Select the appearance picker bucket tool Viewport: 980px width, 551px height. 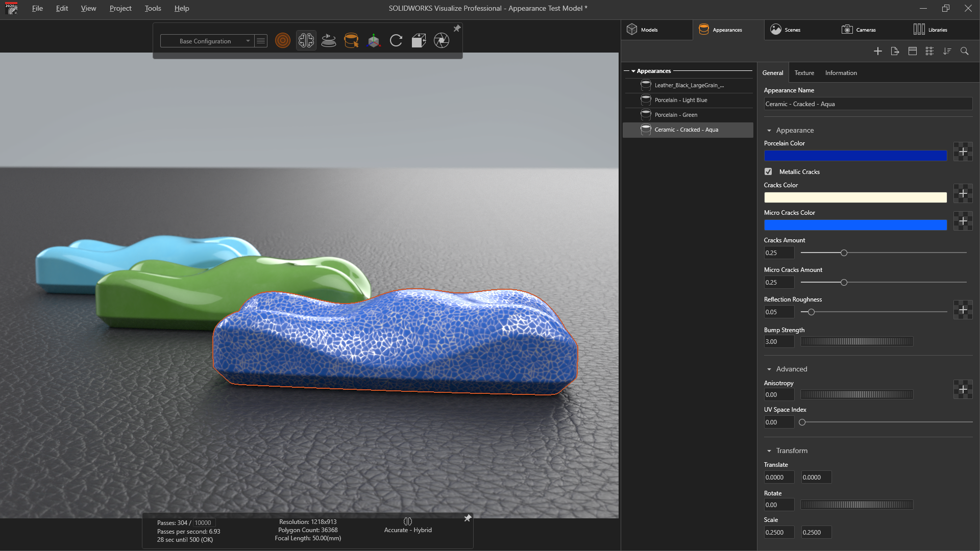coord(351,41)
